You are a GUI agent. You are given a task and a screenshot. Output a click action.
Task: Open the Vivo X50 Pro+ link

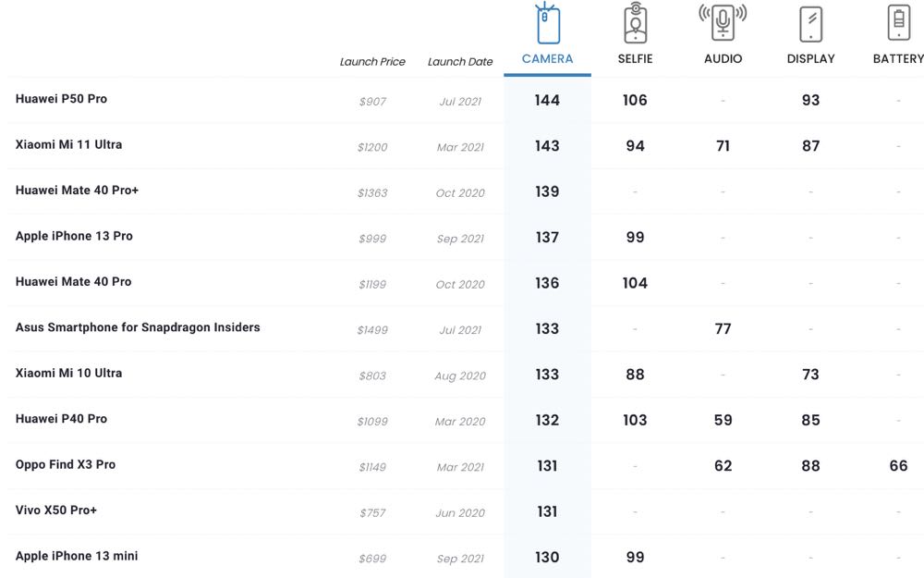click(56, 510)
